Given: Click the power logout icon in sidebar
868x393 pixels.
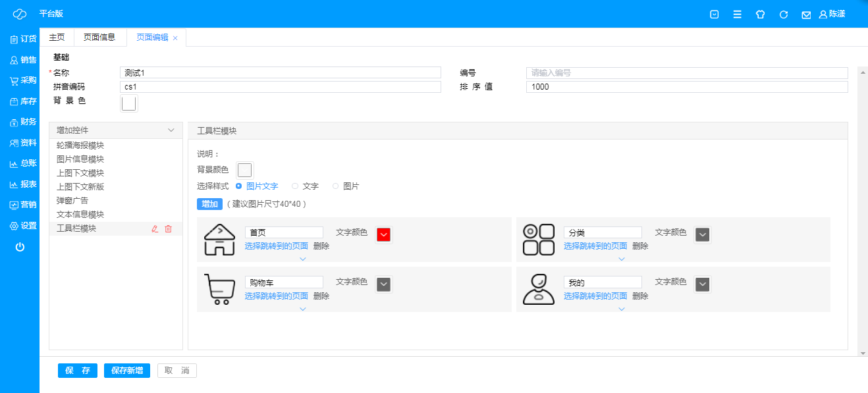Looking at the screenshot, I should coord(20,248).
